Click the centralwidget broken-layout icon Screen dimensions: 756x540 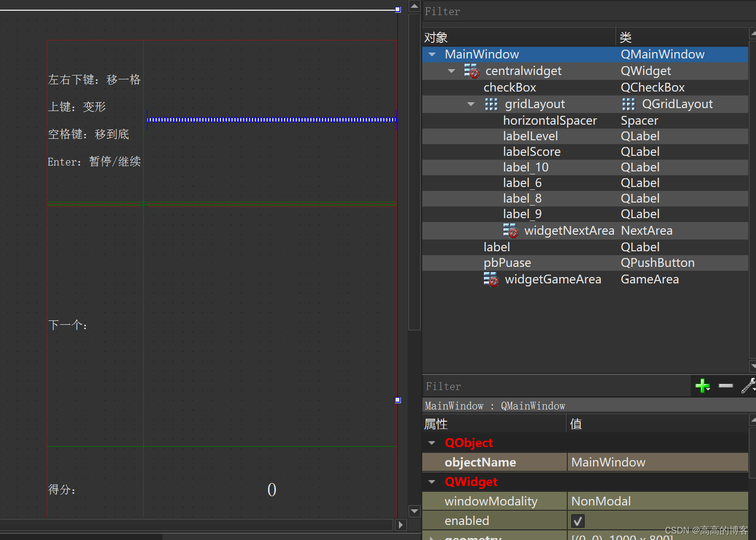[471, 71]
